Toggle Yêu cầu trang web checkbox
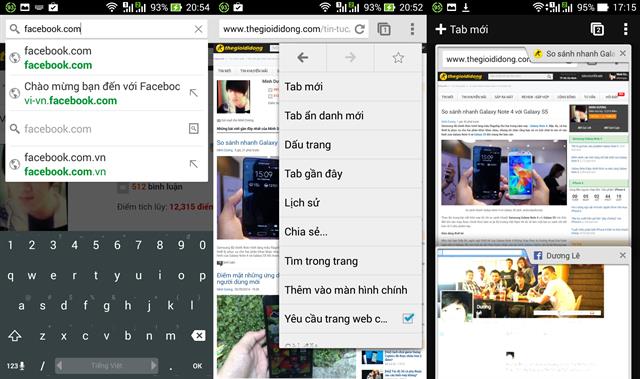 (x=408, y=318)
